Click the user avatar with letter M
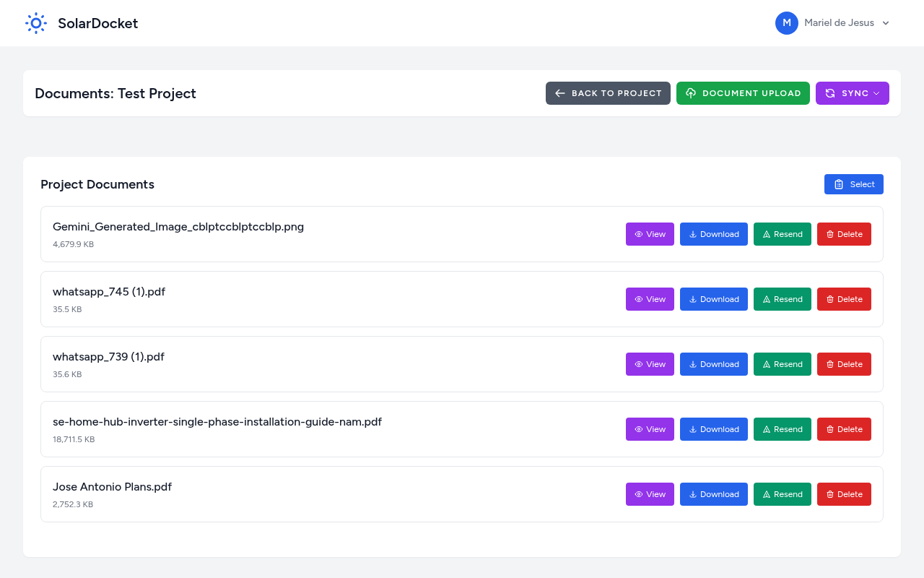924x578 pixels. pyautogui.click(x=786, y=23)
